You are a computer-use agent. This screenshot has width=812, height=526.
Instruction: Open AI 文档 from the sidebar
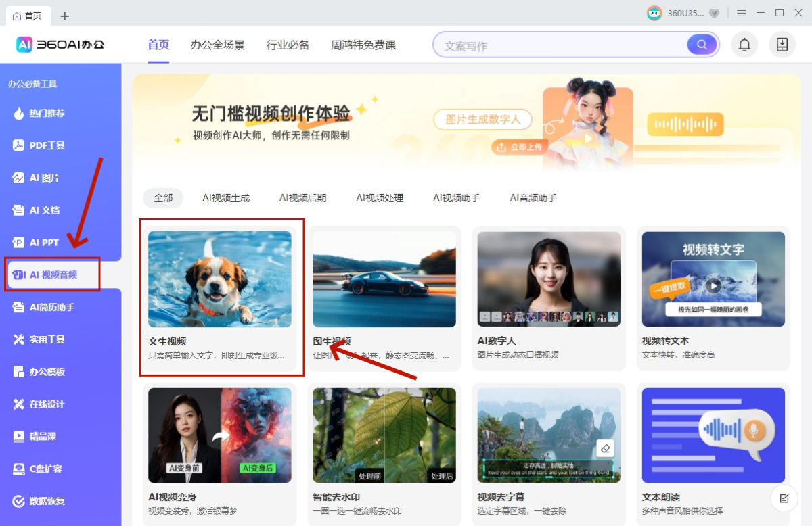click(37, 210)
